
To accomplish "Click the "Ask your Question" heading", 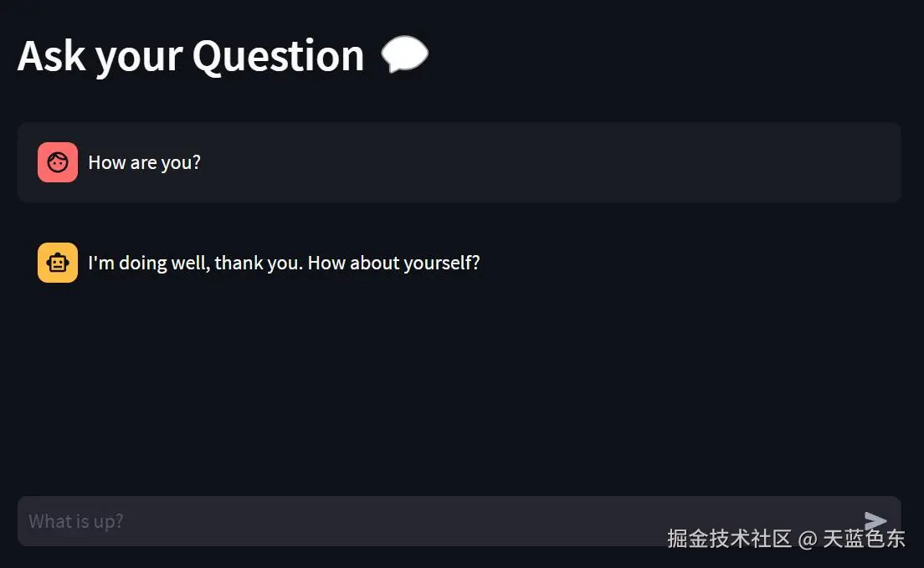I will pos(191,56).
